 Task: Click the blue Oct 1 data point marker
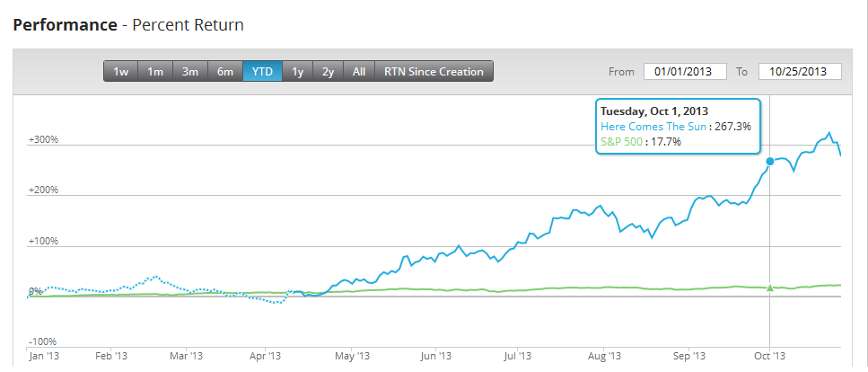pos(769,162)
